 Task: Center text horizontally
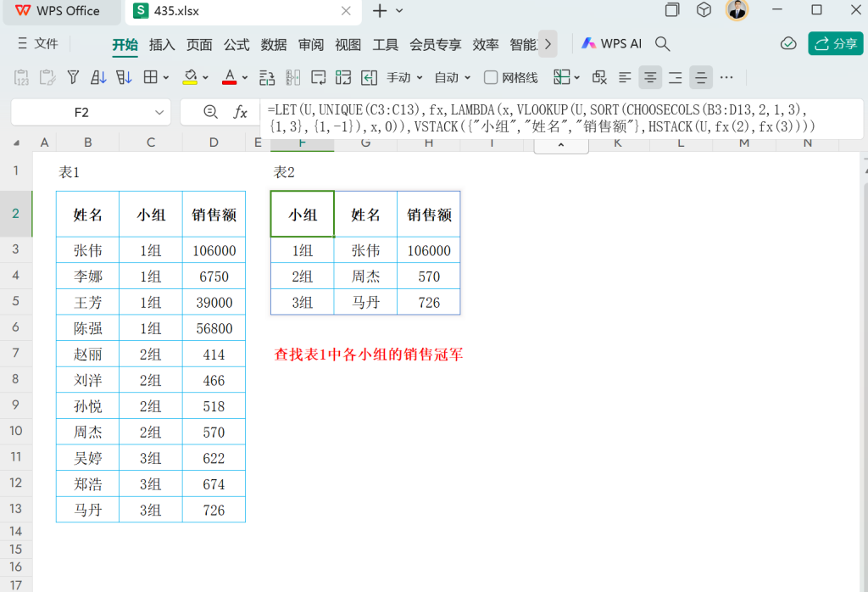(x=650, y=77)
